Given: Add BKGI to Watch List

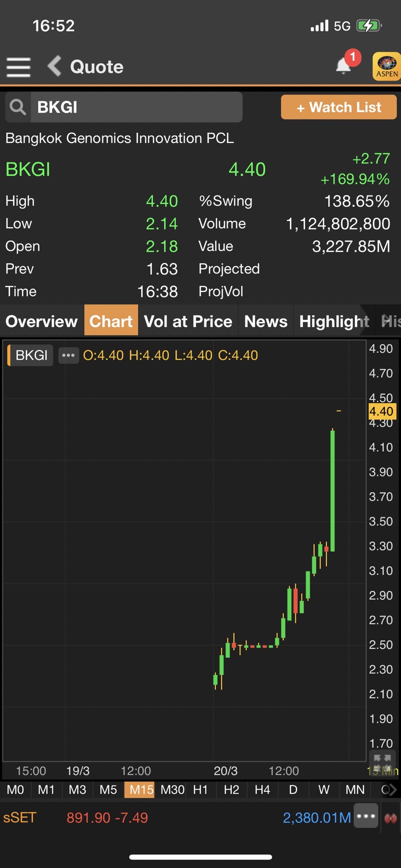Looking at the screenshot, I should pyautogui.click(x=339, y=107).
